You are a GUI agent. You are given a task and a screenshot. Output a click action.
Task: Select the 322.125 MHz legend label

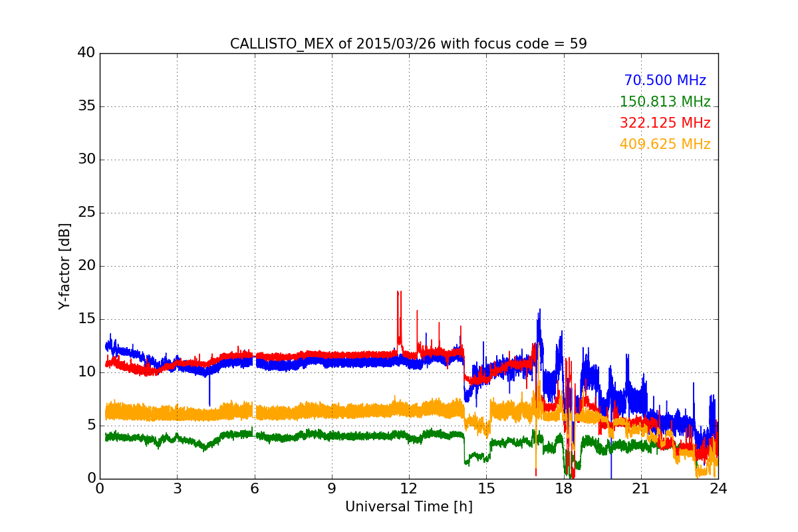(665, 123)
